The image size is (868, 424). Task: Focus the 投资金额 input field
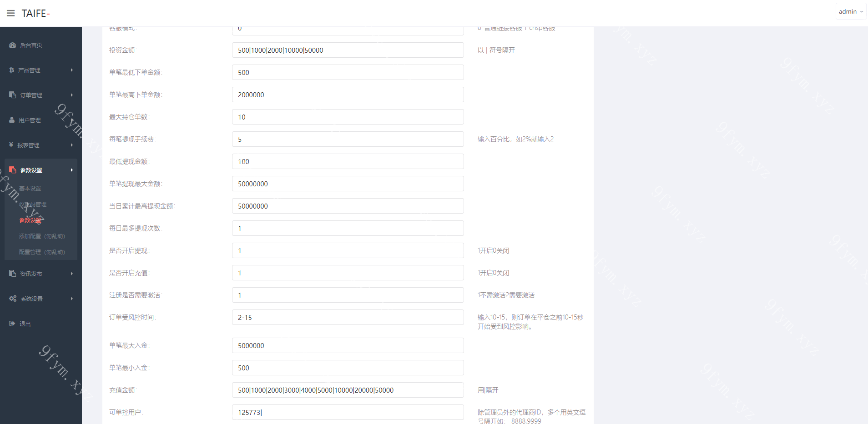tap(348, 50)
